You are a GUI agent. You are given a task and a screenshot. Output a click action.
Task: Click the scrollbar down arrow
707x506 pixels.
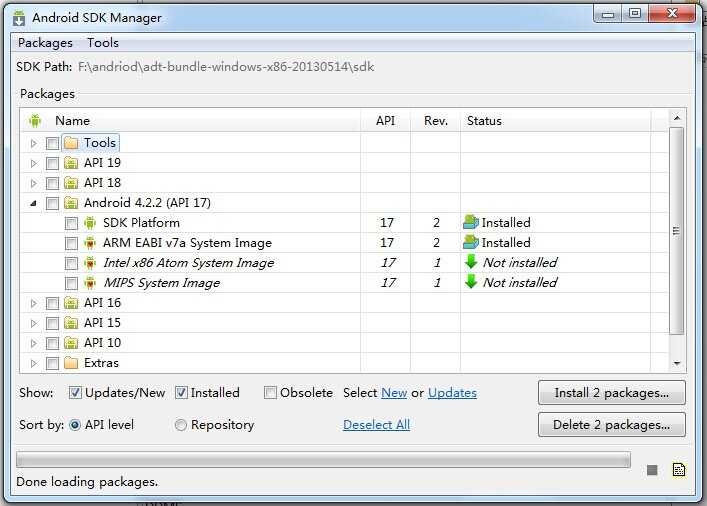pyautogui.click(x=676, y=363)
